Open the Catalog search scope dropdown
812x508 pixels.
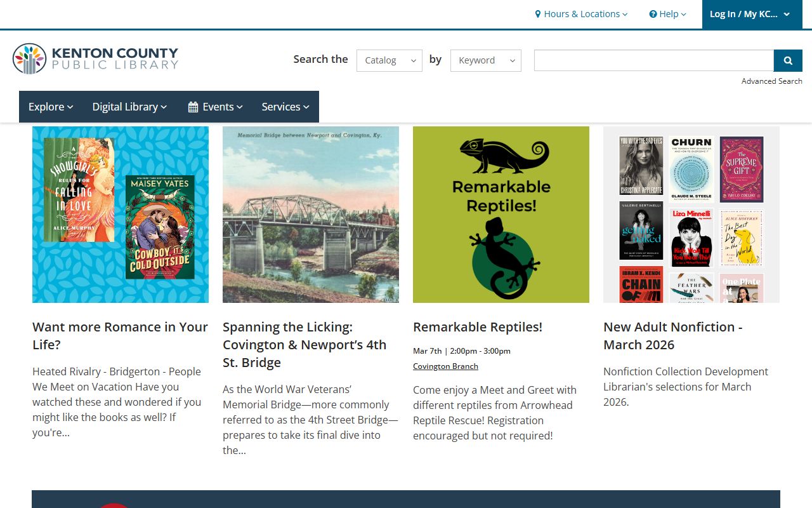coord(389,60)
